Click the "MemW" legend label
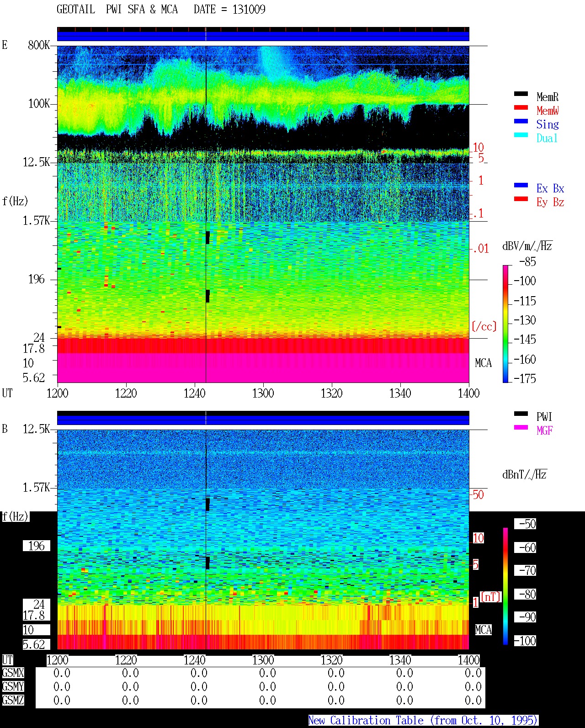The image size is (585, 728). coord(548,111)
